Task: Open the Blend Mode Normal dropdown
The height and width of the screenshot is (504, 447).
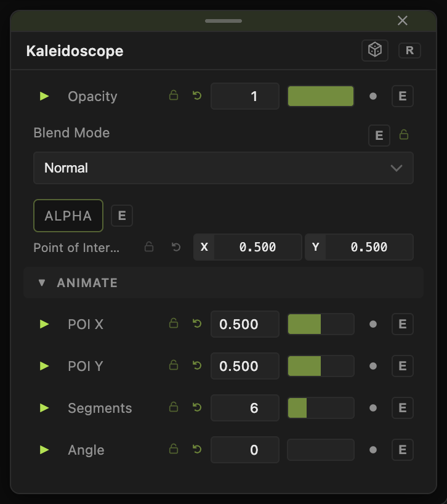Action: click(x=223, y=168)
